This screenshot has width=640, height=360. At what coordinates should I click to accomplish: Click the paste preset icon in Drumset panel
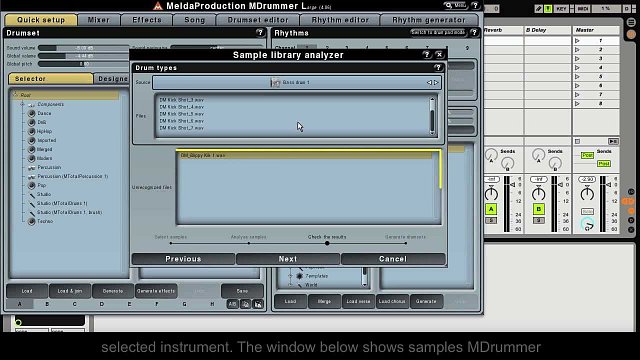[258, 304]
